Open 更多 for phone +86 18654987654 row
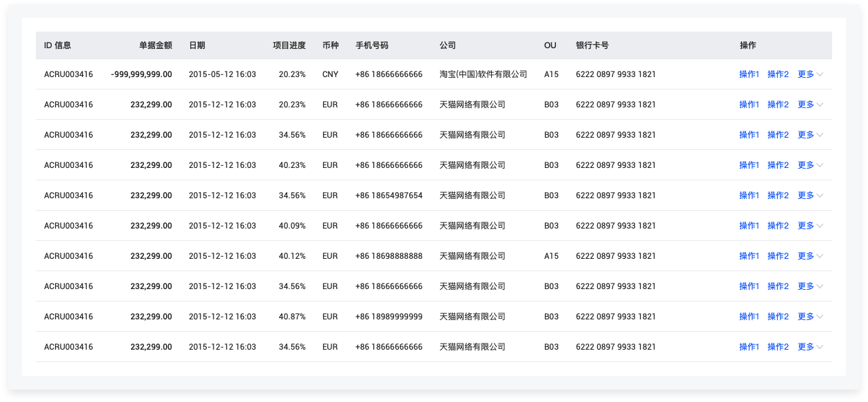 click(810, 195)
